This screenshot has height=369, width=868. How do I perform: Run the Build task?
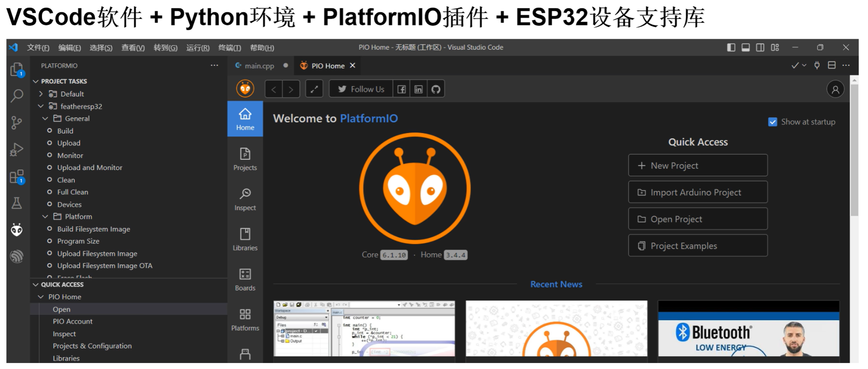click(65, 131)
